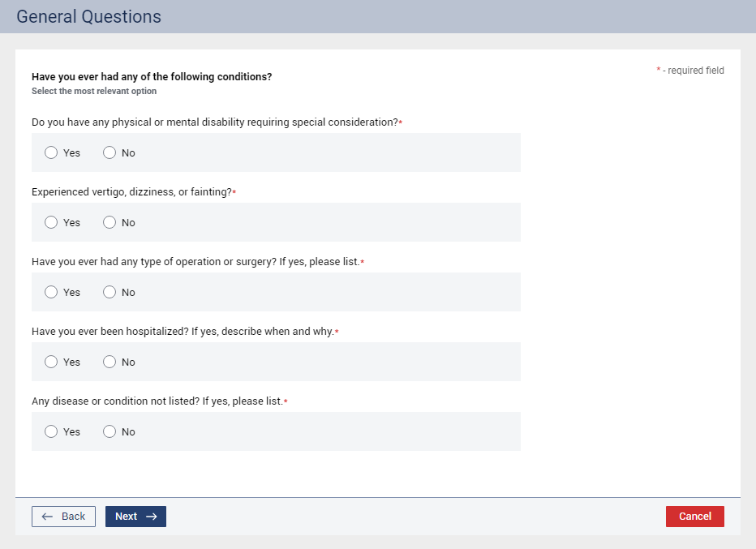Select Yes for physical or mental disability

coord(51,152)
